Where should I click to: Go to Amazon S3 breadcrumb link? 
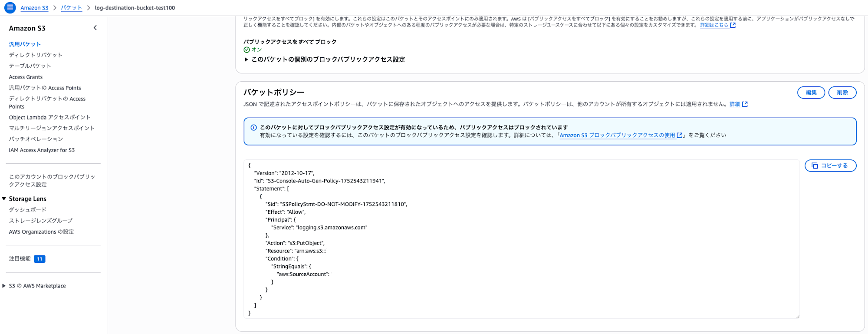34,8
